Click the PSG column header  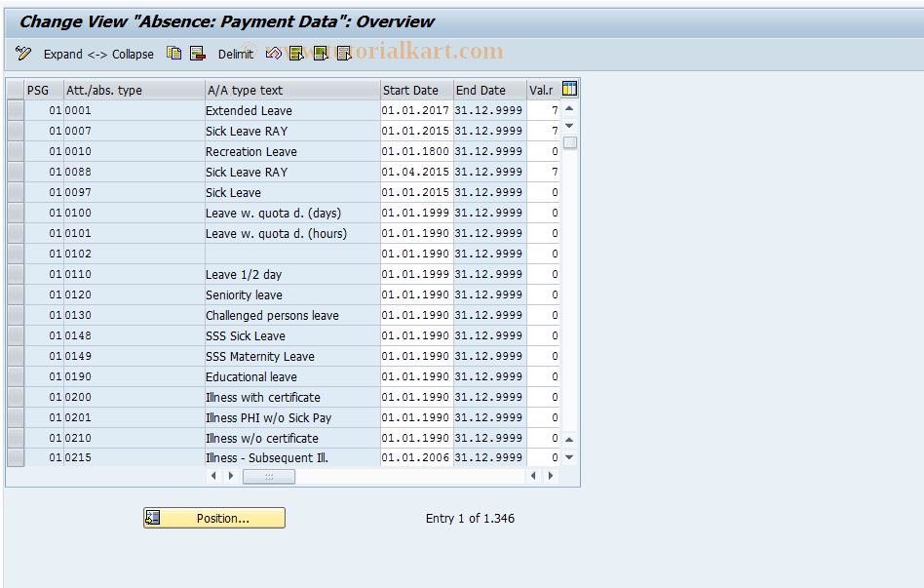pos(44,91)
